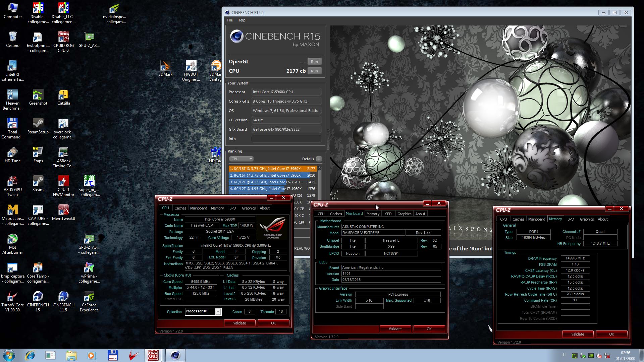This screenshot has height=362, width=644.
Task: Open Memory tab in left CPU-Z window
Action: point(217,208)
